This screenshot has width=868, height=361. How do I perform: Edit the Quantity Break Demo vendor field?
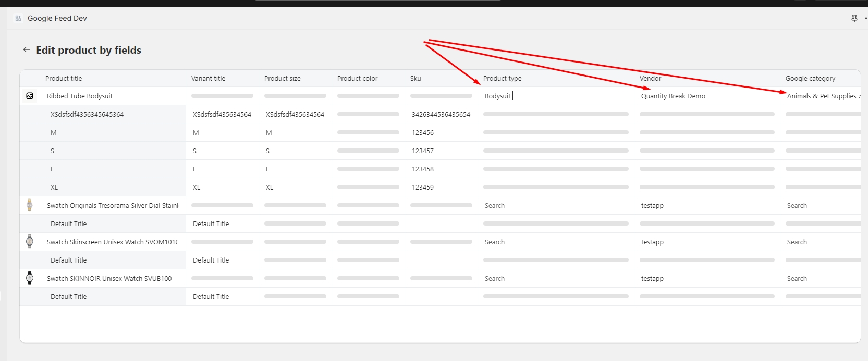(706, 96)
